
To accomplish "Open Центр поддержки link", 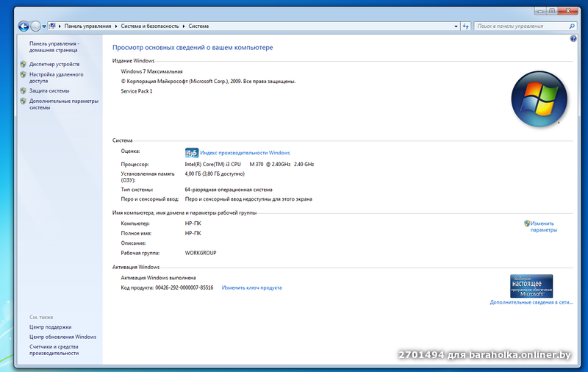I will tap(50, 327).
